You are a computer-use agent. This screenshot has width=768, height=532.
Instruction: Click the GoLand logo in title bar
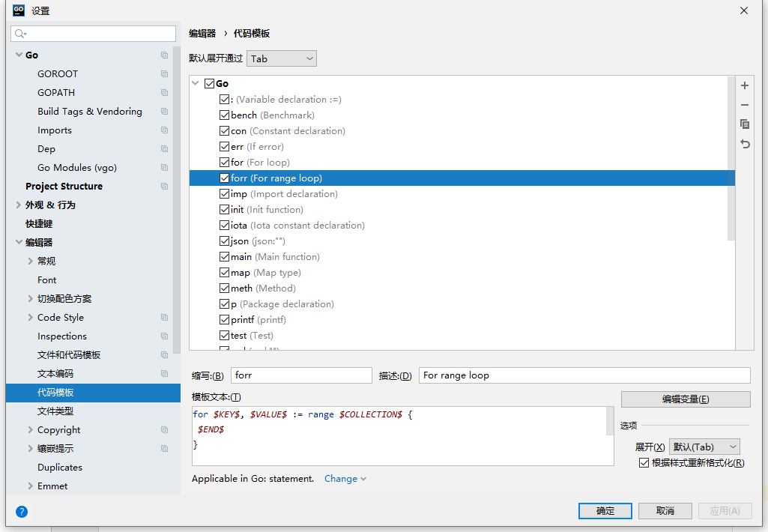pyautogui.click(x=19, y=10)
